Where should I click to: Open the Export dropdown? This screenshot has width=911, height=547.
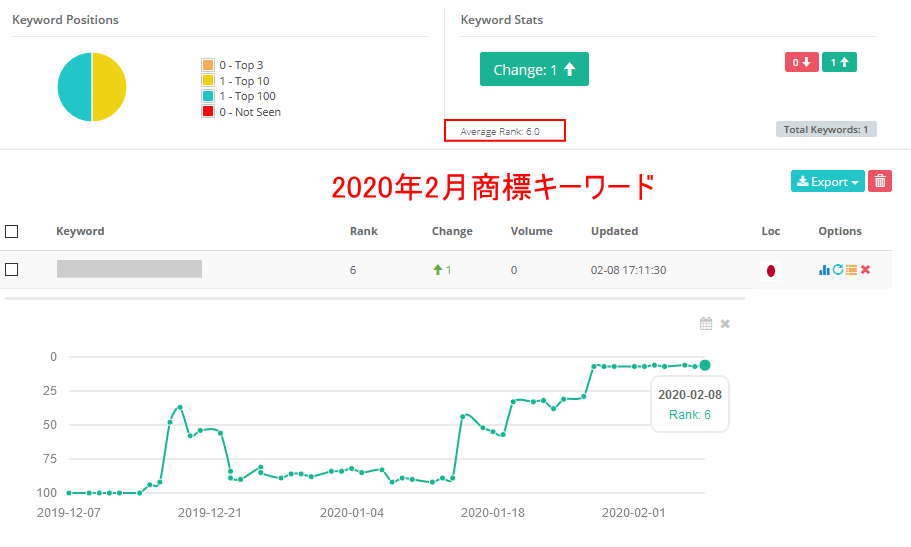[x=827, y=181]
